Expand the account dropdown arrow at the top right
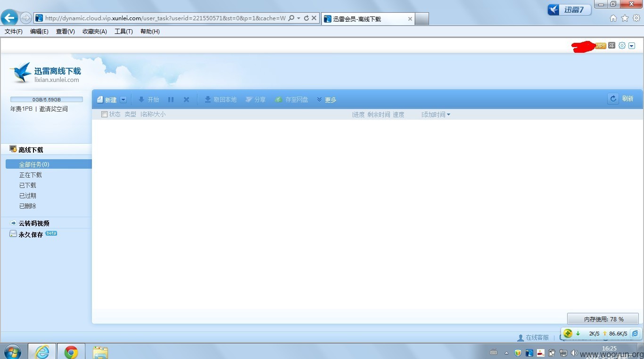Screen dimensions: 644x359 coord(632,46)
